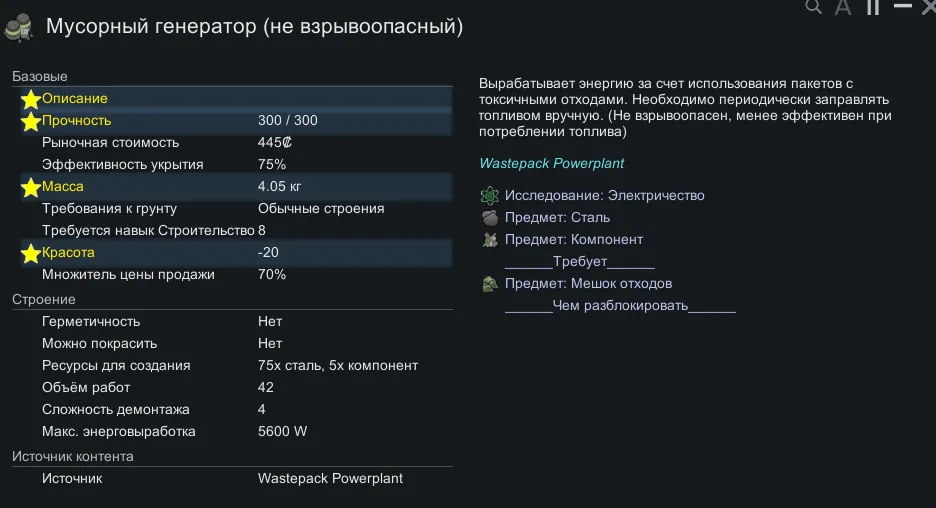Viewport: 936px width, 508px height.
Task: Click the component item icon
Action: [489, 239]
